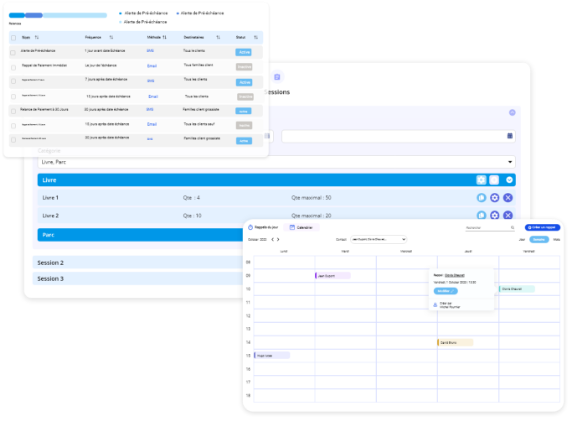Open settings gear for Livre 1
The height and width of the screenshot is (421, 572).
tap(494, 198)
